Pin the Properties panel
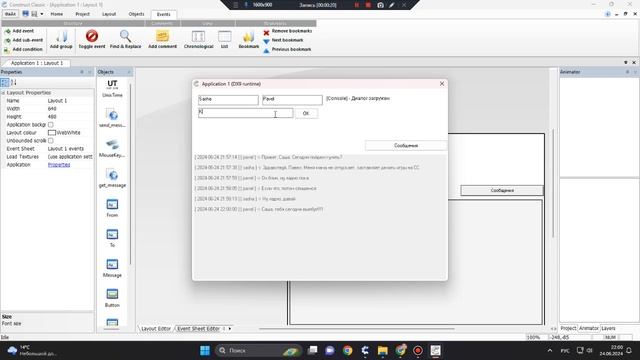 tap(82, 72)
